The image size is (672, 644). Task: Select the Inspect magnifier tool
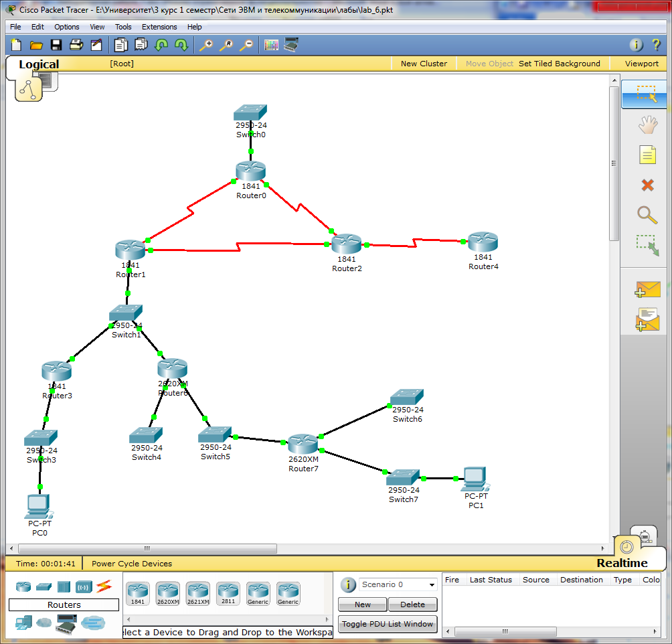[647, 216]
